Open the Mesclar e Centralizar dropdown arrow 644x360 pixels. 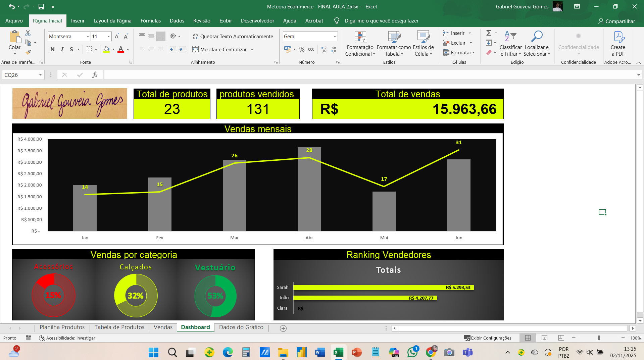[252, 50]
